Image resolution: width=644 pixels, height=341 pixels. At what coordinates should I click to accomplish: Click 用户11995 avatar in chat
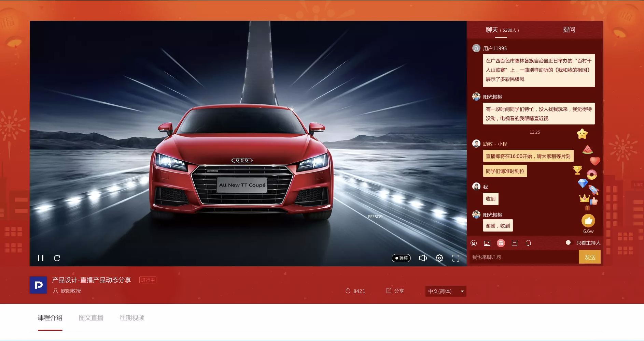[476, 48]
